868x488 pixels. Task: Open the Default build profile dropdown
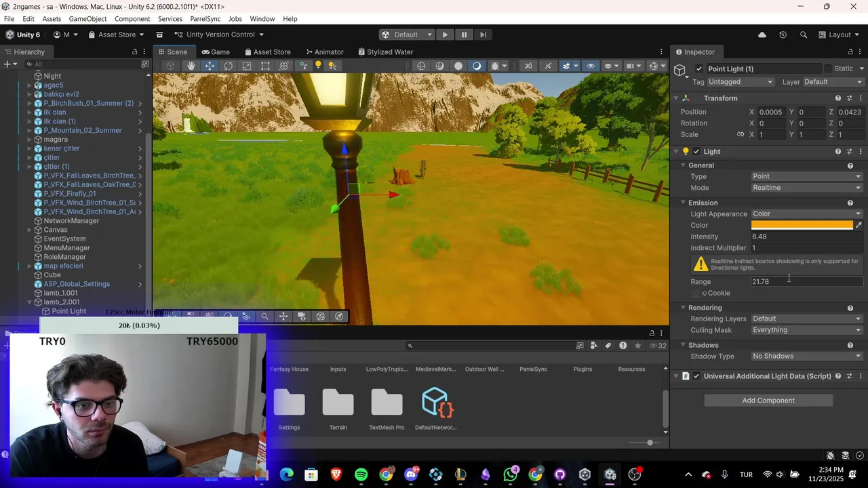coord(407,35)
